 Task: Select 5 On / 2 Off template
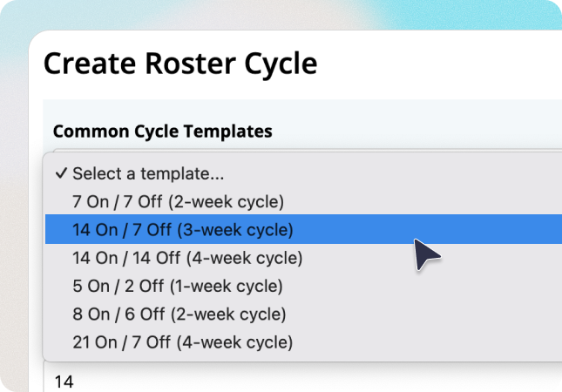pyautogui.click(x=303, y=286)
